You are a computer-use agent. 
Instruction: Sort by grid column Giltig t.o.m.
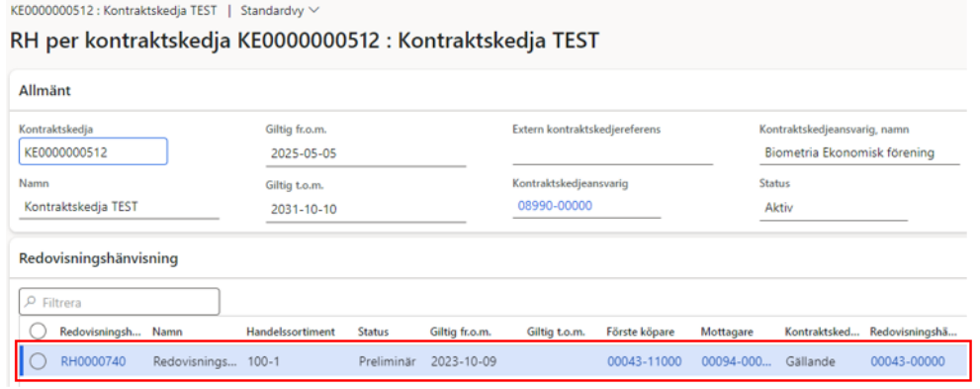556,332
